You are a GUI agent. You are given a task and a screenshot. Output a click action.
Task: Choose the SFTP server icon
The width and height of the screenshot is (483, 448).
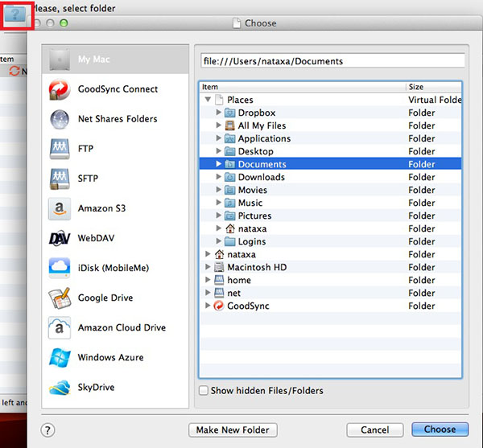tap(60, 179)
